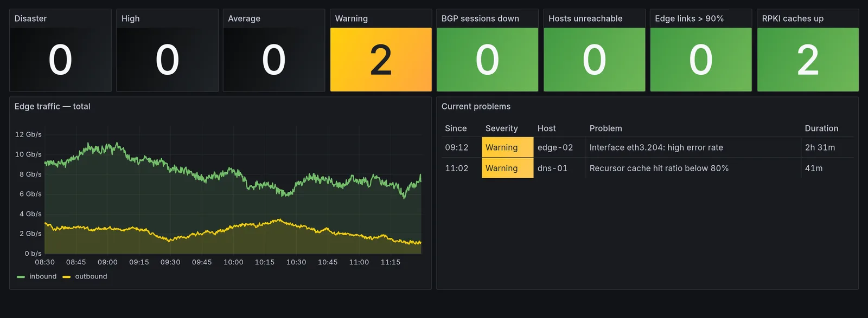Open the Edge traffic — total panel title
The width and height of the screenshot is (868, 318).
52,106
